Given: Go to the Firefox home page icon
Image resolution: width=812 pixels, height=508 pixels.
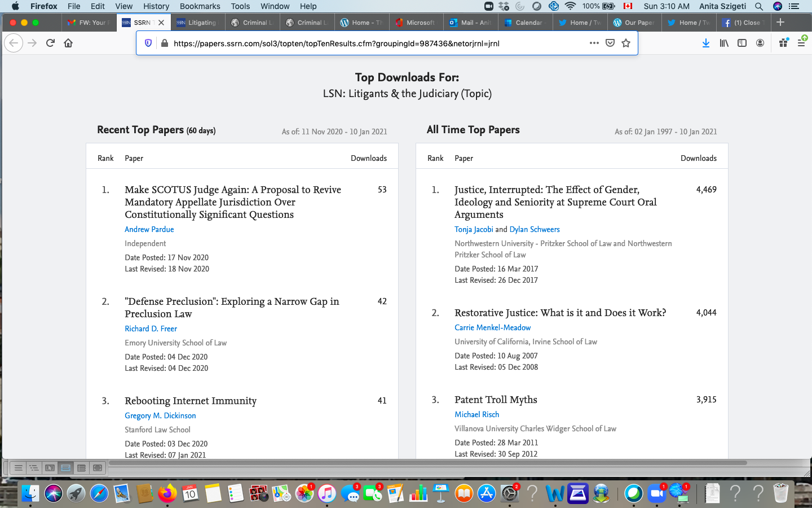Looking at the screenshot, I should pyautogui.click(x=68, y=43).
